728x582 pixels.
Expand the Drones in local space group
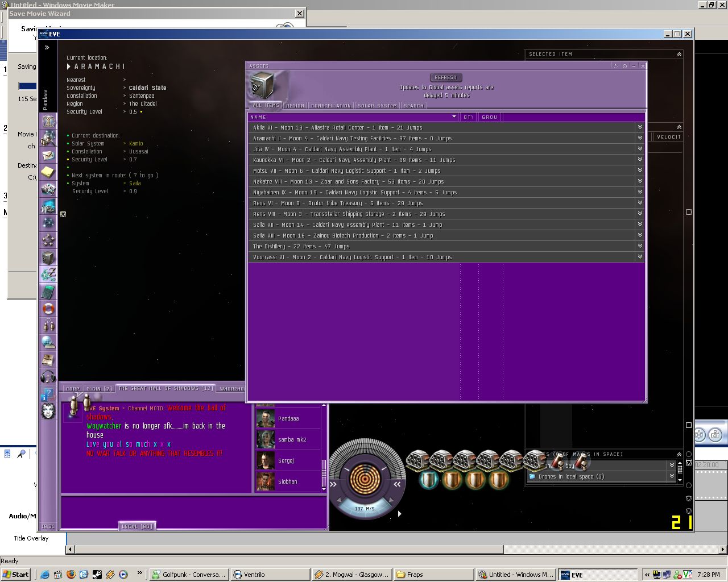click(x=672, y=476)
